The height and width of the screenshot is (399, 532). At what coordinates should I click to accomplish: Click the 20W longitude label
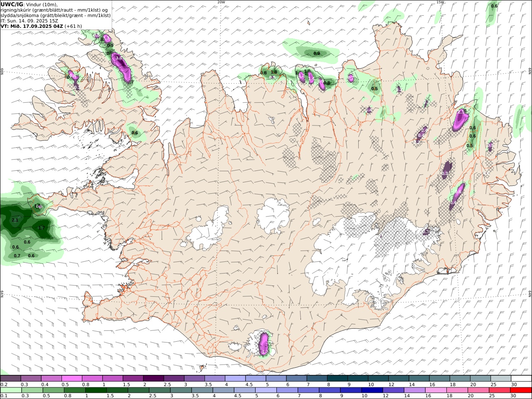point(221,2)
